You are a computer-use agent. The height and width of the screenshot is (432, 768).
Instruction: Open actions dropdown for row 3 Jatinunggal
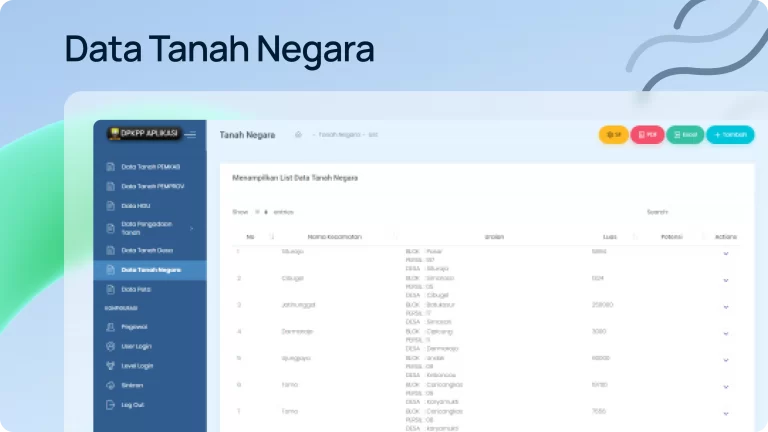pos(726,307)
